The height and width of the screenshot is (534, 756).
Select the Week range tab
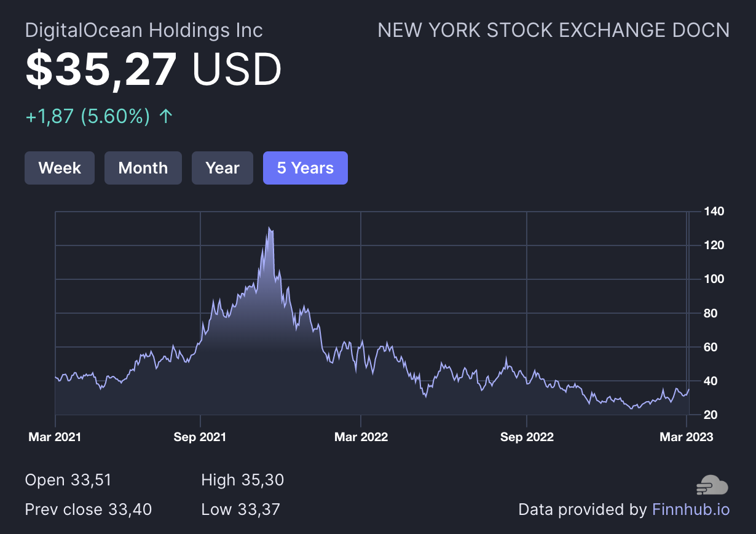[60, 168]
